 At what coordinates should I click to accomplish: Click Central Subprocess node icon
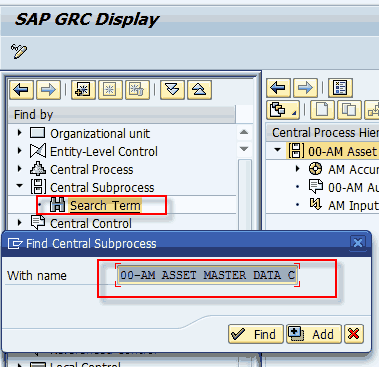point(38,187)
